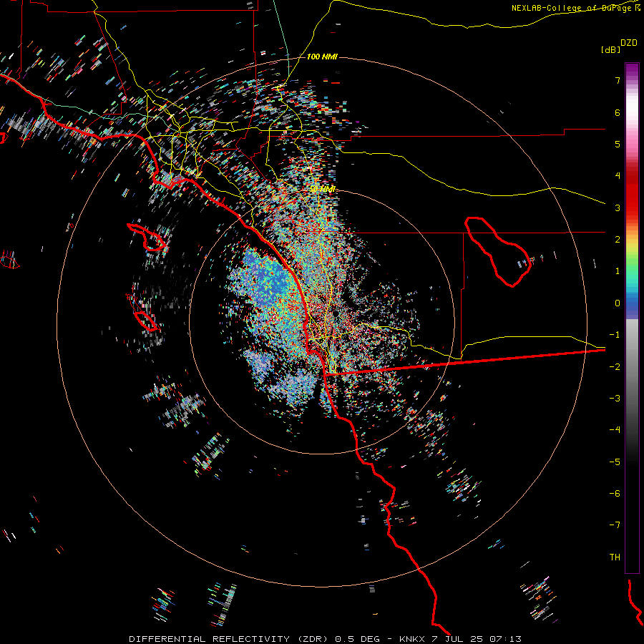644x644 pixels.
Task: Click the Differential Reflectivity KNKX caption text
Action: tap(325, 639)
